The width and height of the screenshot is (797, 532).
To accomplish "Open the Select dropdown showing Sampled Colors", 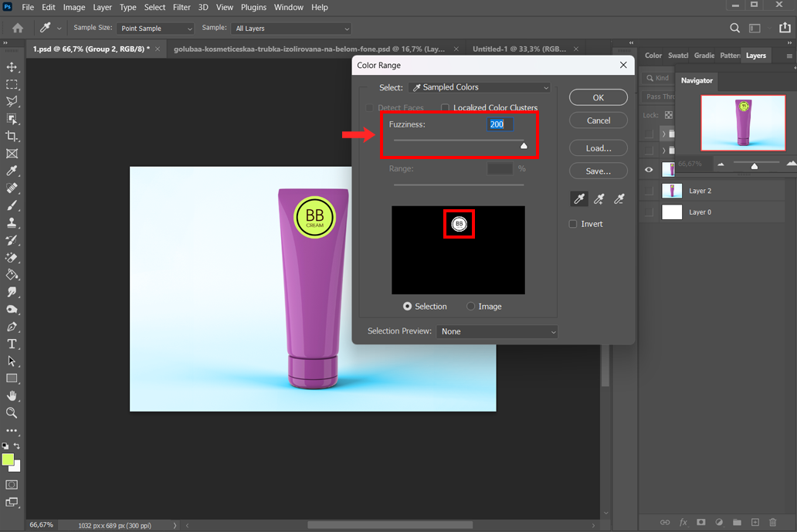I will coord(480,87).
